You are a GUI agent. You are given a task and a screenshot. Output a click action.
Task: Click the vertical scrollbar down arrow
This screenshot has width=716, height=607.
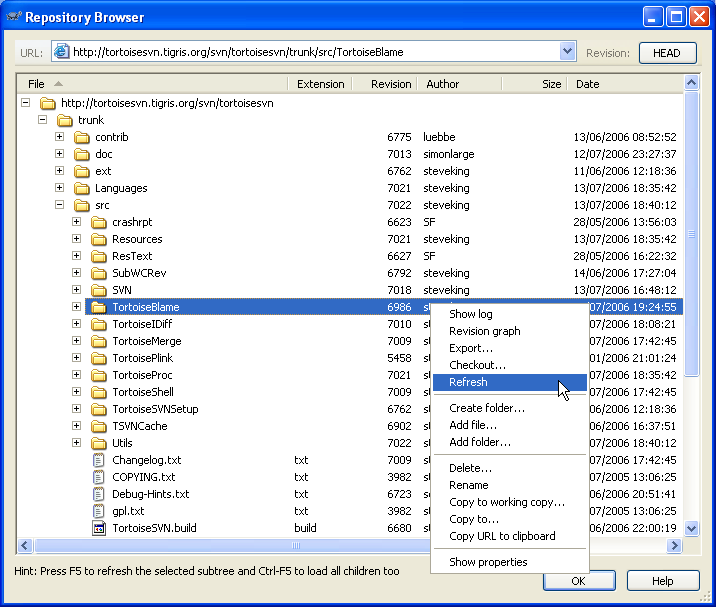[x=691, y=528]
